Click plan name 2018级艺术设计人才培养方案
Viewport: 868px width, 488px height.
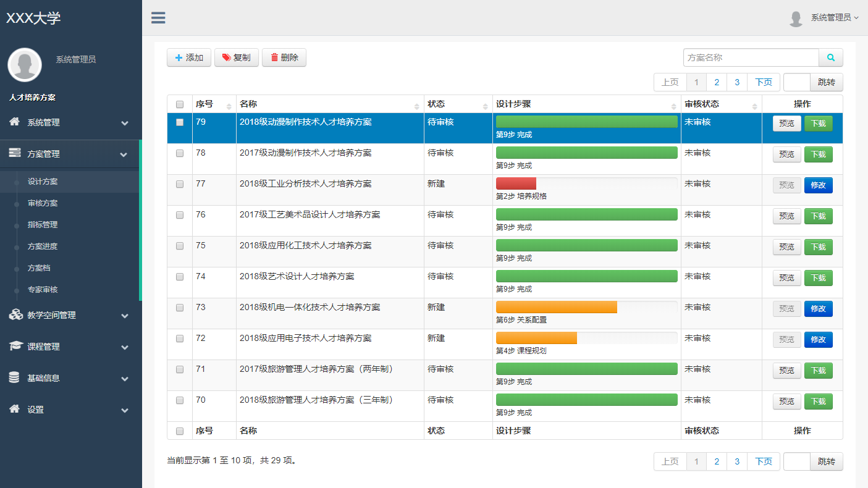pos(297,276)
